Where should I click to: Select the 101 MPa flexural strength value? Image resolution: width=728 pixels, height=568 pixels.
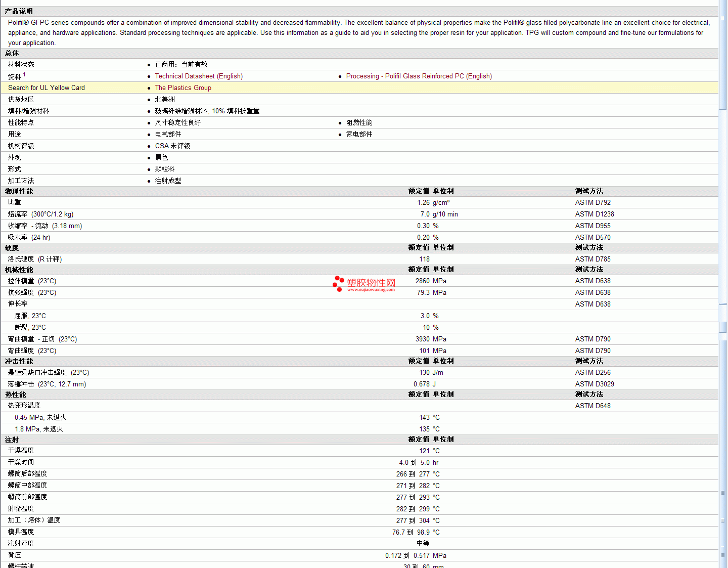click(x=433, y=351)
